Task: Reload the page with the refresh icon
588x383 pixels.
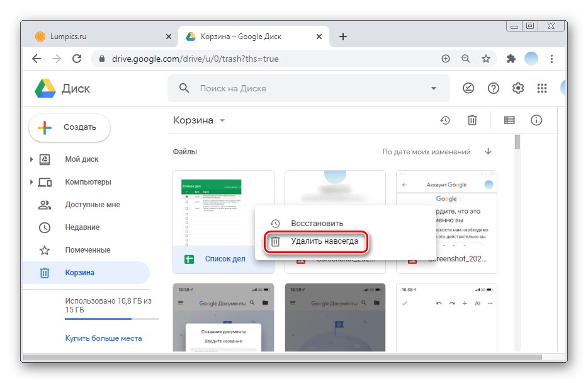Action: (x=77, y=59)
